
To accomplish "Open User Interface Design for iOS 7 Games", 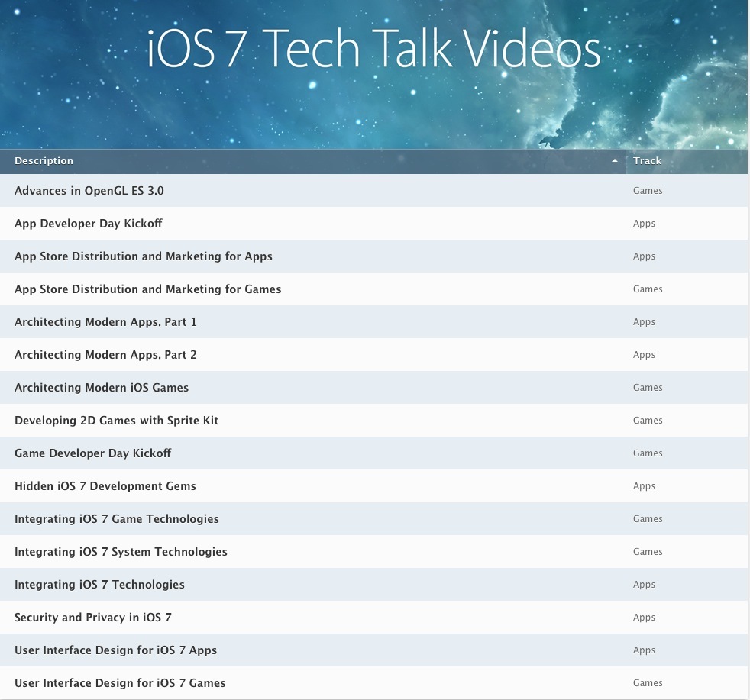I will click(x=120, y=683).
